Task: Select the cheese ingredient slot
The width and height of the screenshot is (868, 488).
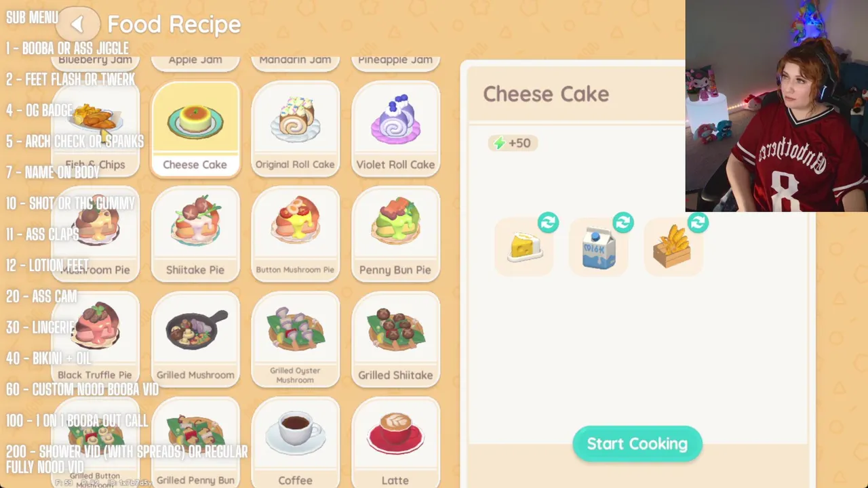Action: pyautogui.click(x=524, y=247)
